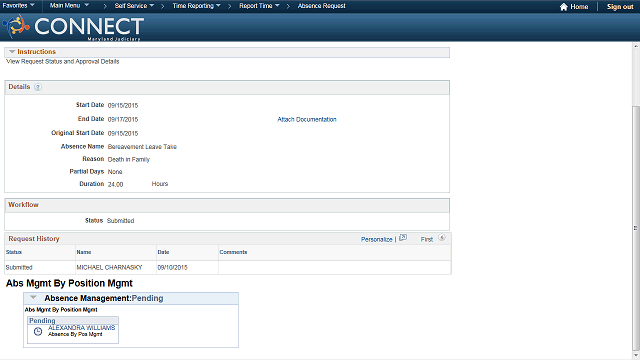Screen dimensions: 640x360
Task: Click the Attach Documentation link
Action: pos(307,119)
